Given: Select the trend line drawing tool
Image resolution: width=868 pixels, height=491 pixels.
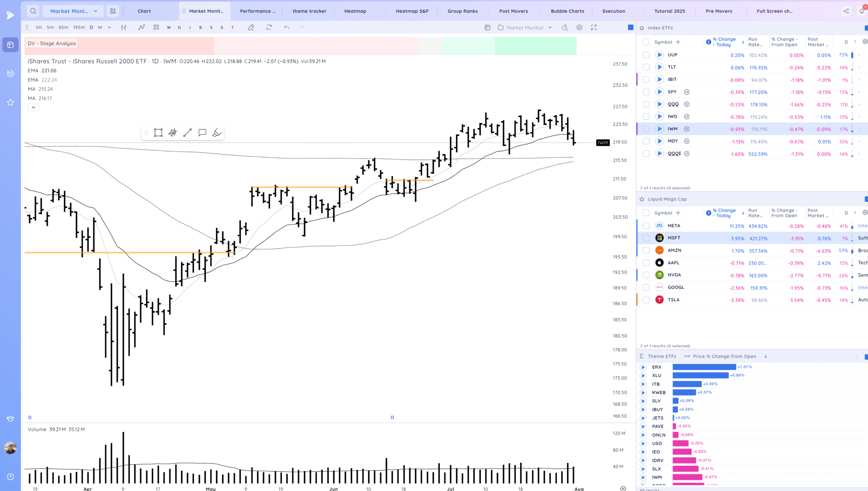Looking at the screenshot, I should click(188, 133).
